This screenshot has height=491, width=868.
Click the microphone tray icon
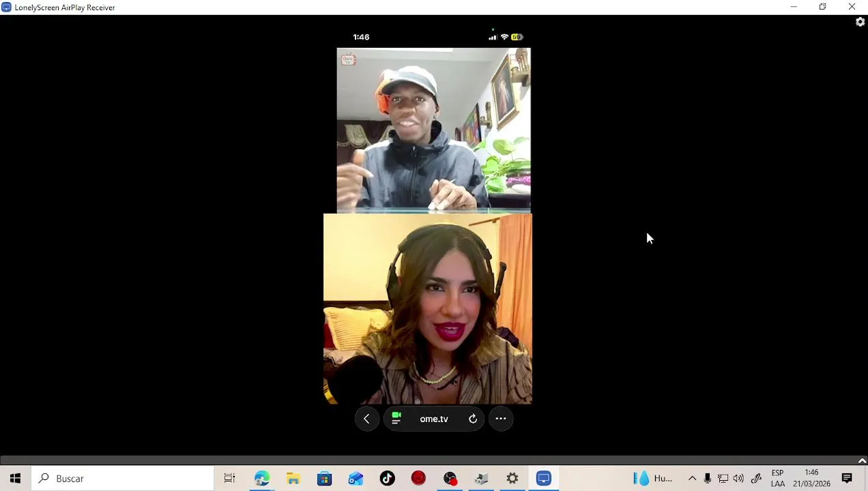click(708, 479)
